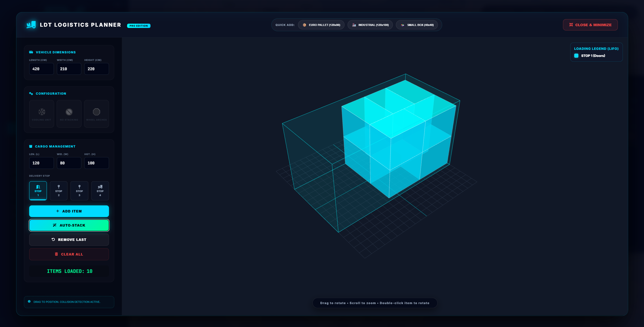The image size is (644, 327).
Task: Click the Close & Minimize button
Action: 590,25
